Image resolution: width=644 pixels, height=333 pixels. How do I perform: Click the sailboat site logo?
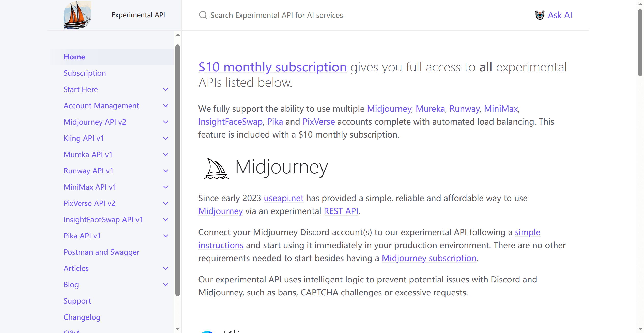tap(77, 15)
